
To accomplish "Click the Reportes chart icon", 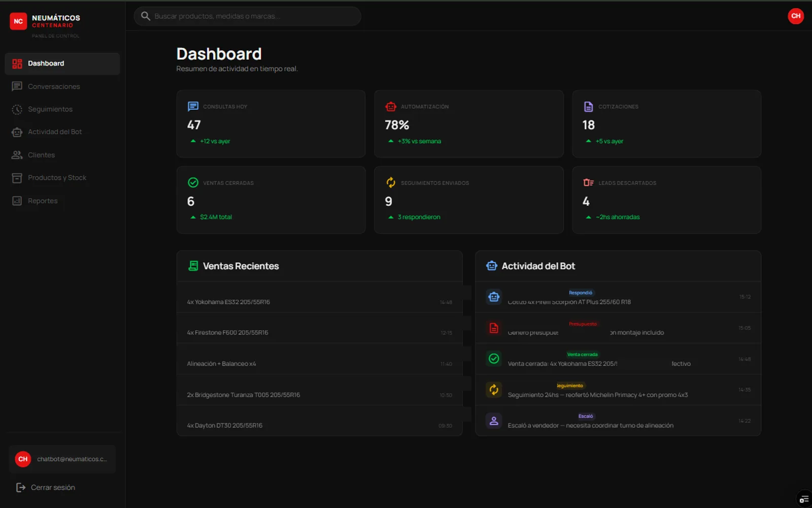I will [x=17, y=201].
